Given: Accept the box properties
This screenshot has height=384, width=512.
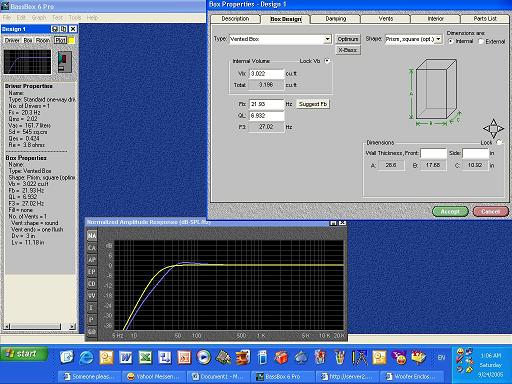Looking at the screenshot, I should coord(450,212).
